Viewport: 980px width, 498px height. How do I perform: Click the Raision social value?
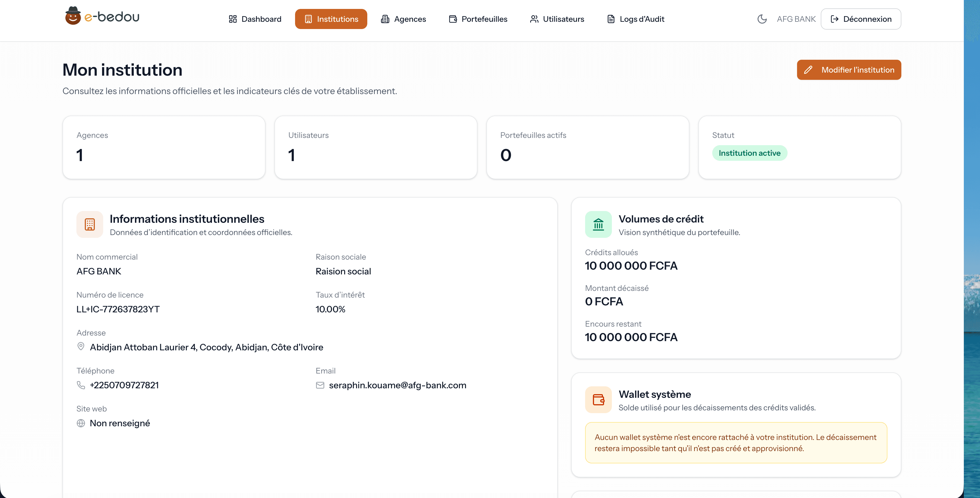pyautogui.click(x=343, y=271)
